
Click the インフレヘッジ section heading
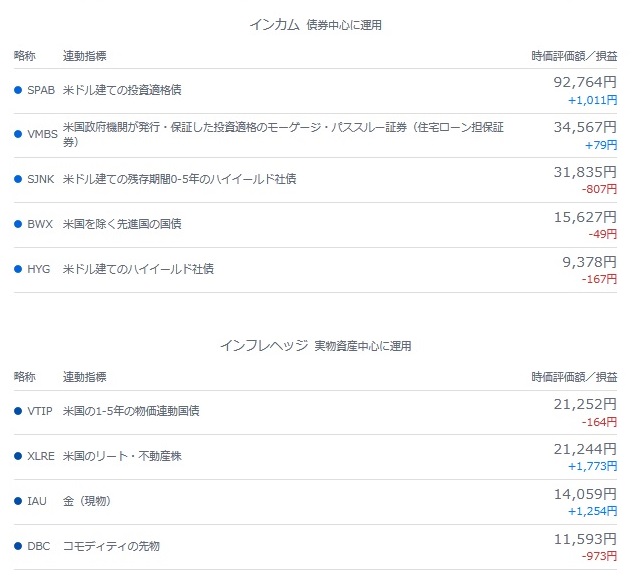(264, 346)
